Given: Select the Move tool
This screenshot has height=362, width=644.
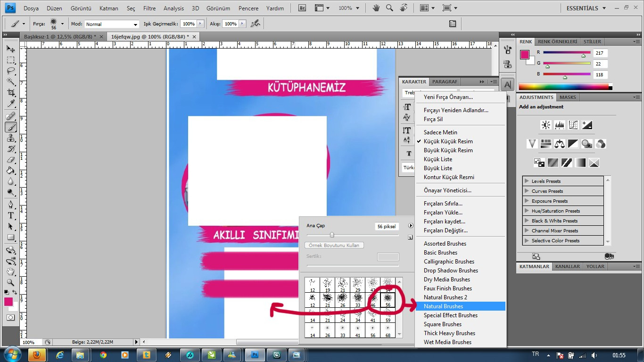Looking at the screenshot, I should (11, 49).
